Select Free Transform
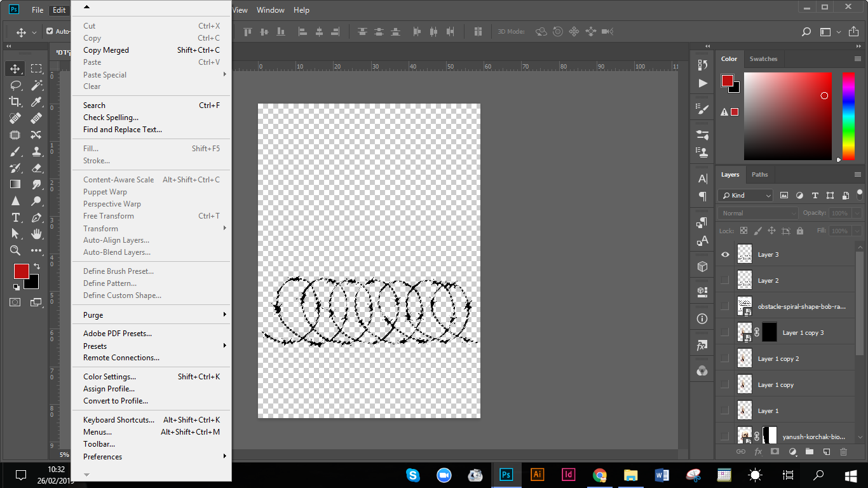Viewport: 868px width, 488px height. [x=108, y=215]
